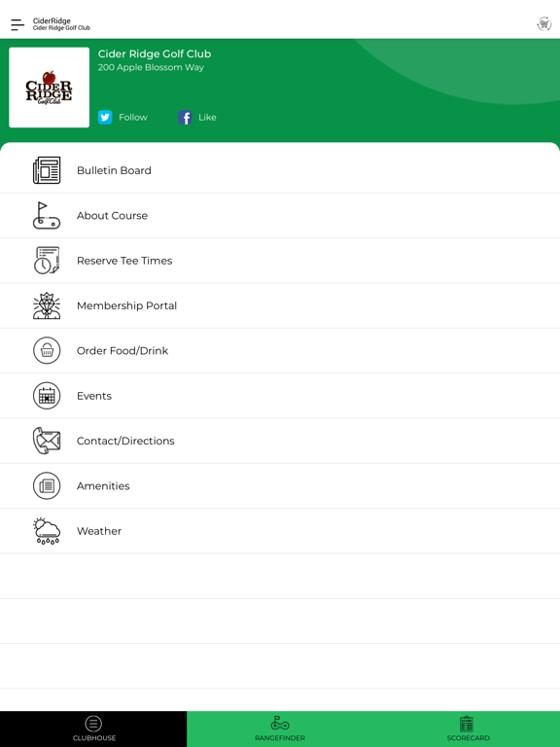Select Reserve Tee Times
This screenshot has width=560, height=747.
click(x=280, y=261)
